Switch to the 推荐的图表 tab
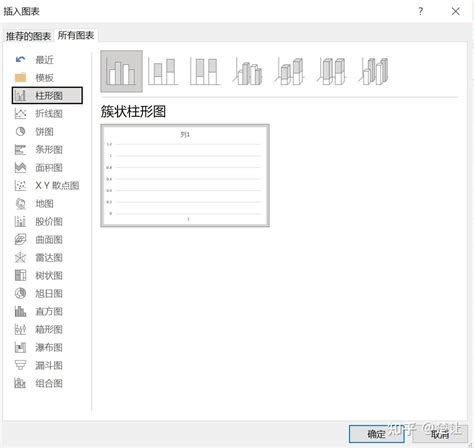 point(28,36)
